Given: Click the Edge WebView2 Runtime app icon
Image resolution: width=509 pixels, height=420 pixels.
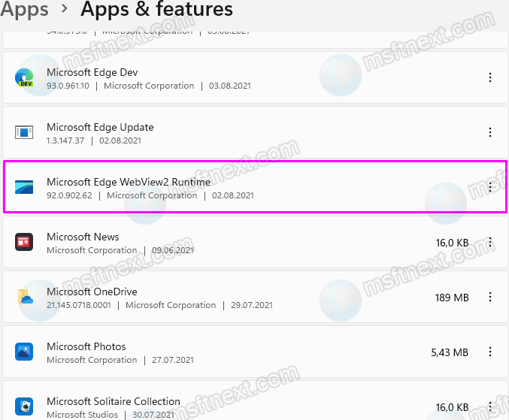Looking at the screenshot, I should 24,187.
